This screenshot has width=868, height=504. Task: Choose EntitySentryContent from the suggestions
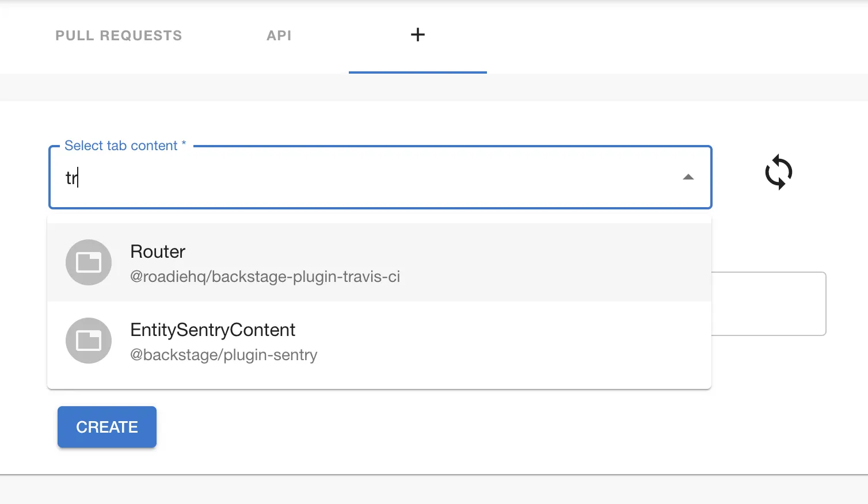[212, 330]
